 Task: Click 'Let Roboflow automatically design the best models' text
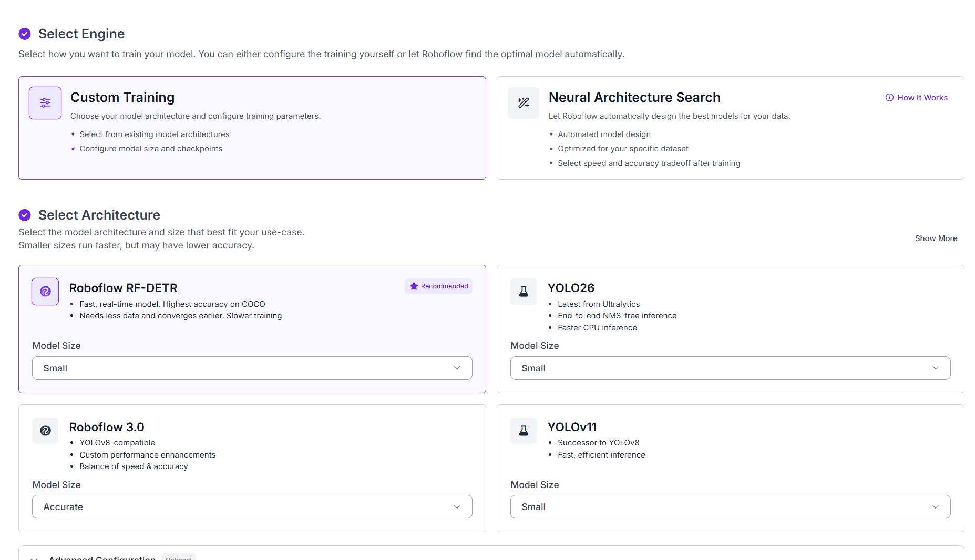coord(669,116)
